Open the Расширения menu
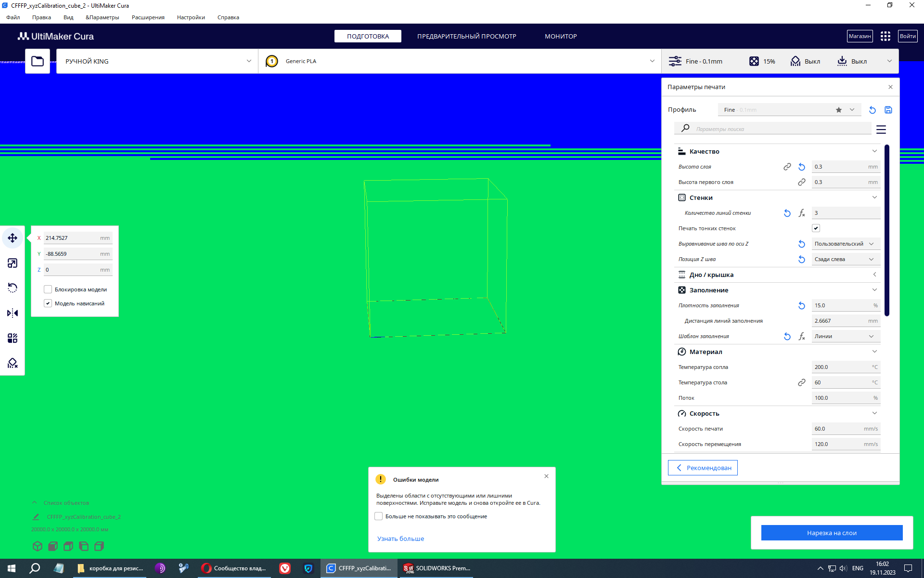924x578 pixels. (x=148, y=17)
